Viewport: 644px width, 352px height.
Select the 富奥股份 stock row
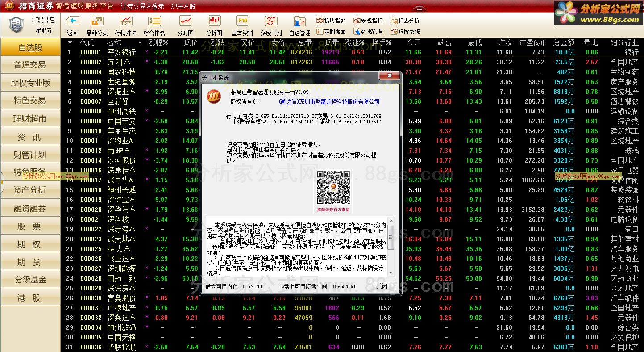pos(352,298)
